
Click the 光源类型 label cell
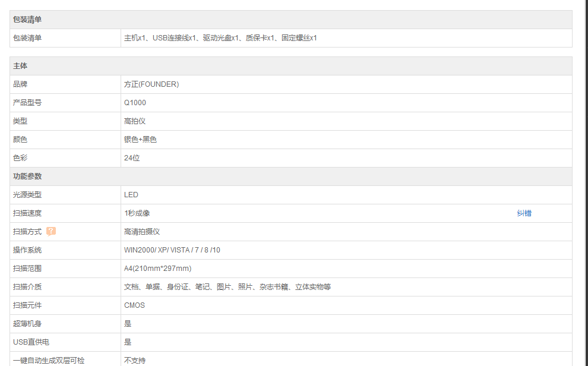65,195
